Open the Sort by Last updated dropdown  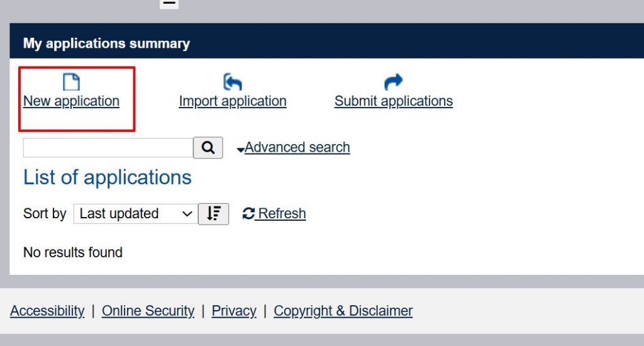(x=136, y=214)
